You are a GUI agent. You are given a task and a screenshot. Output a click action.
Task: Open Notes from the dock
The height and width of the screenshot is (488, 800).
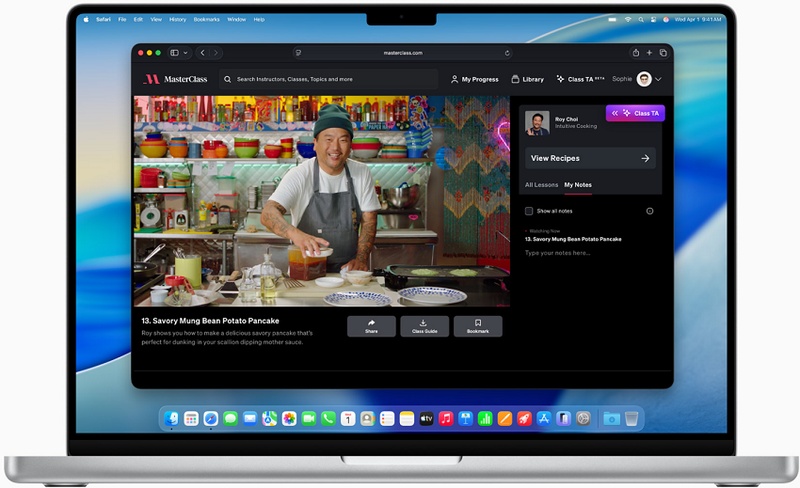(407, 419)
